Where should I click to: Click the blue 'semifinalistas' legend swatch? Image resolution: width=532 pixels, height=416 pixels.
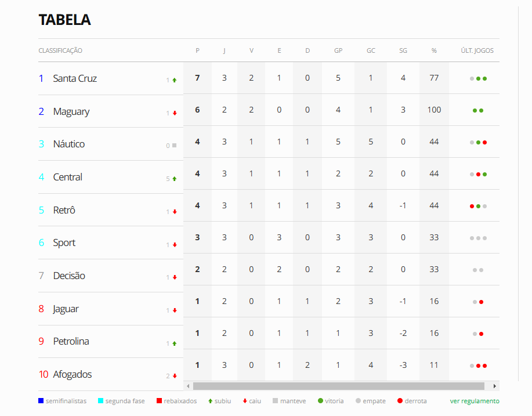point(41,401)
